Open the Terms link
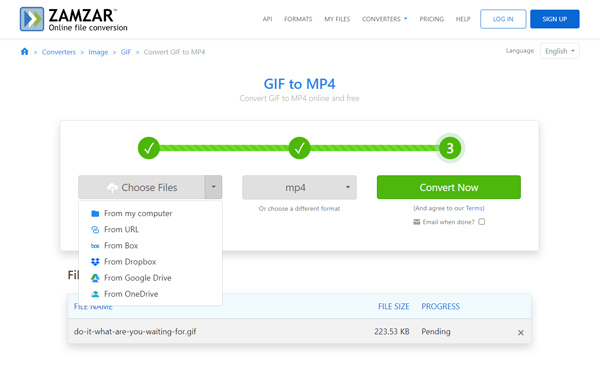This screenshot has width=600, height=365. click(x=474, y=208)
